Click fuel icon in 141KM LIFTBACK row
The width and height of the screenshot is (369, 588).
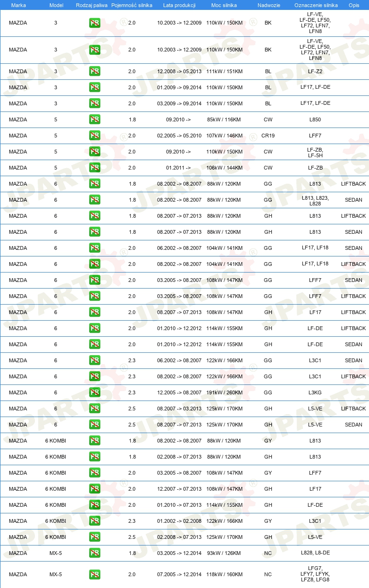coord(94,264)
